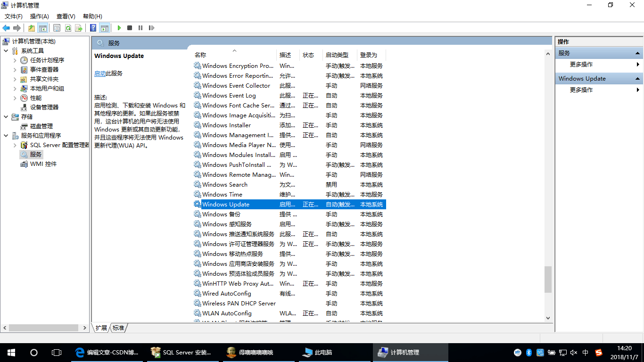644x362 pixels.
Task: Expand the 共享文件夹 node
Action: (15, 79)
